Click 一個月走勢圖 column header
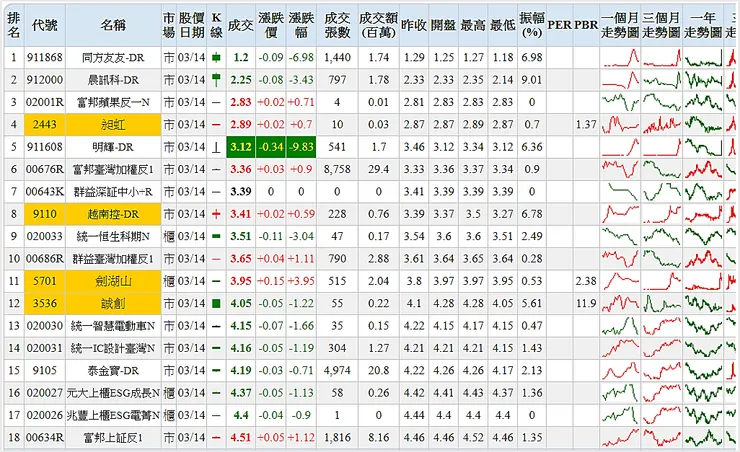The image size is (740, 452). coord(620,25)
